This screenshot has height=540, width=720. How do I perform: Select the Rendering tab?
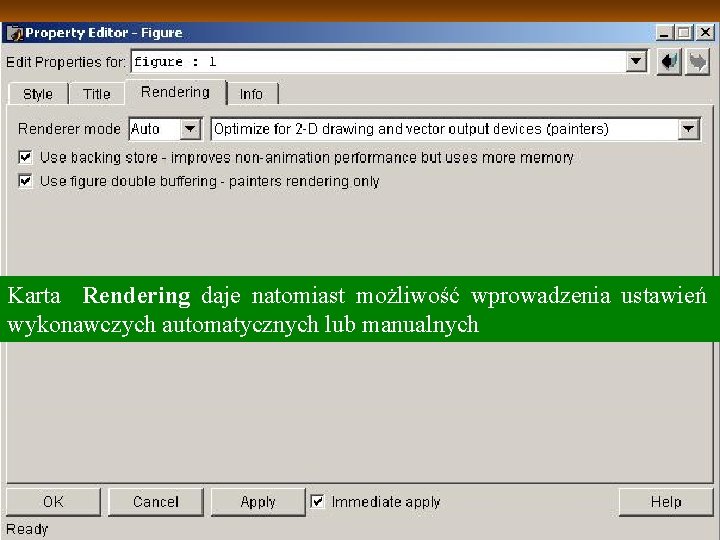pos(175,92)
